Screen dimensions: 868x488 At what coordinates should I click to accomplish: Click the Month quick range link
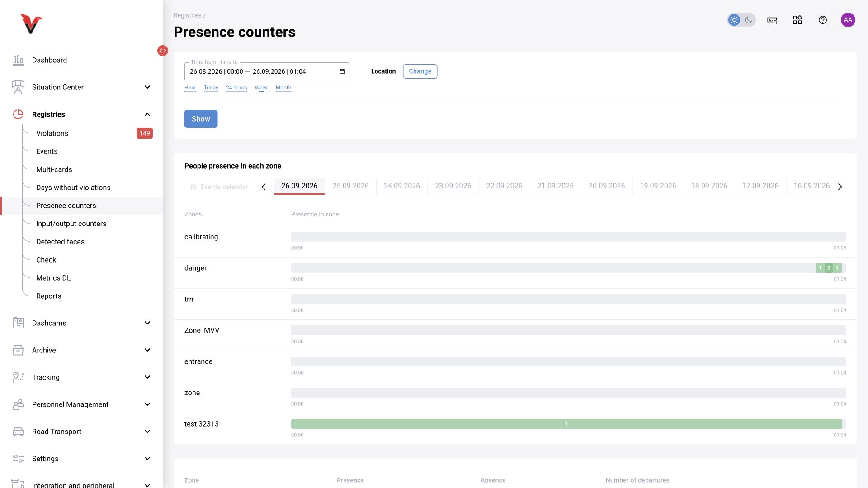pyautogui.click(x=283, y=88)
